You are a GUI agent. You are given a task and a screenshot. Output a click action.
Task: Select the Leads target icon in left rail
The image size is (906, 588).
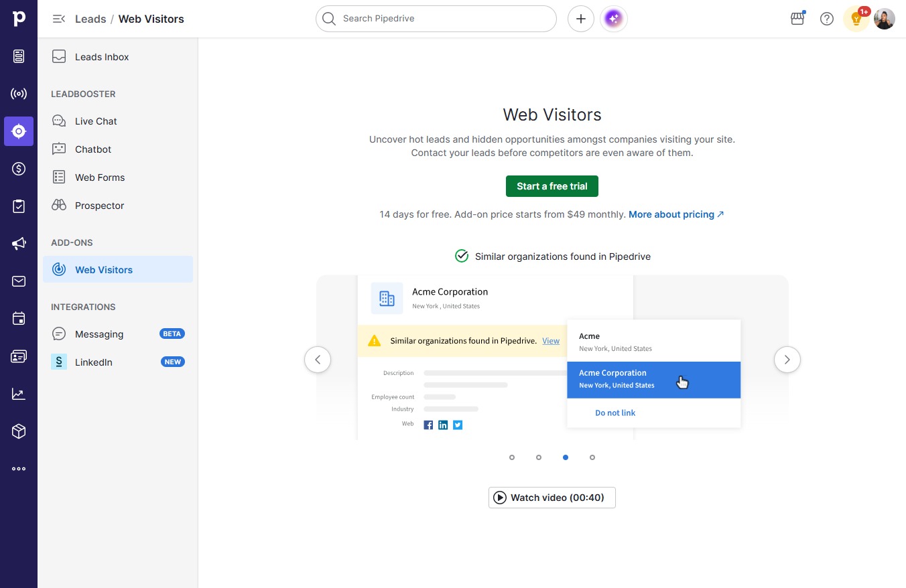click(x=19, y=131)
